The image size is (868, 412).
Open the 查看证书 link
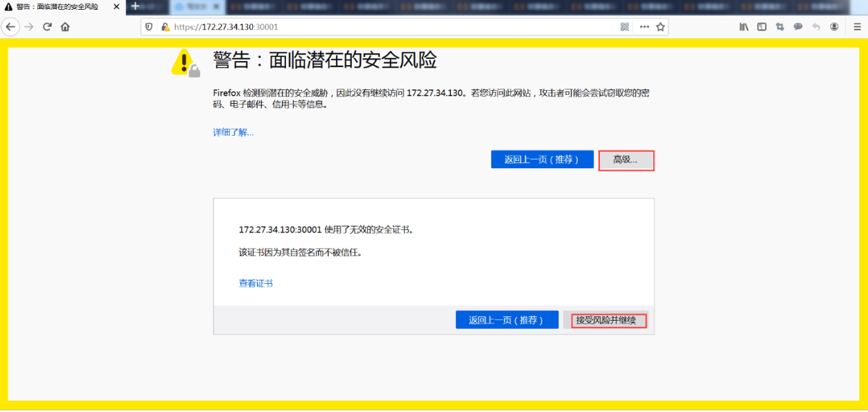(256, 283)
